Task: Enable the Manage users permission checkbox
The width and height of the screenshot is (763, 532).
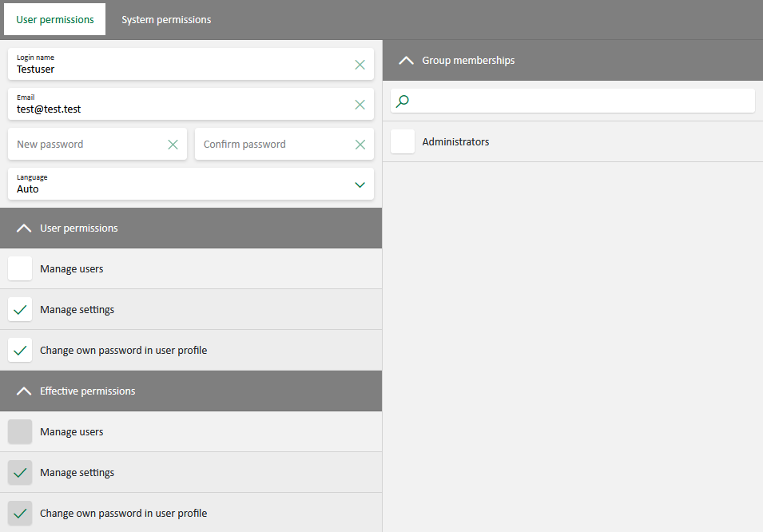Action: click(20, 269)
